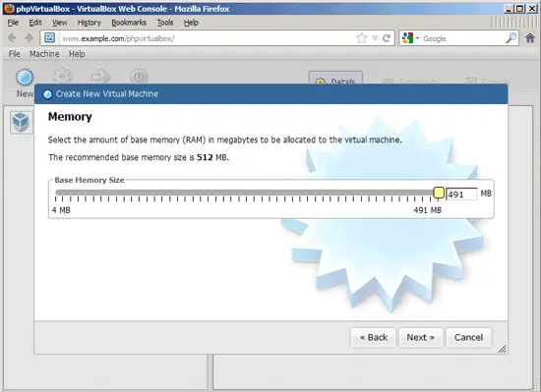Click the site identity icon in address bar
This screenshot has height=392, width=541.
tap(50, 37)
